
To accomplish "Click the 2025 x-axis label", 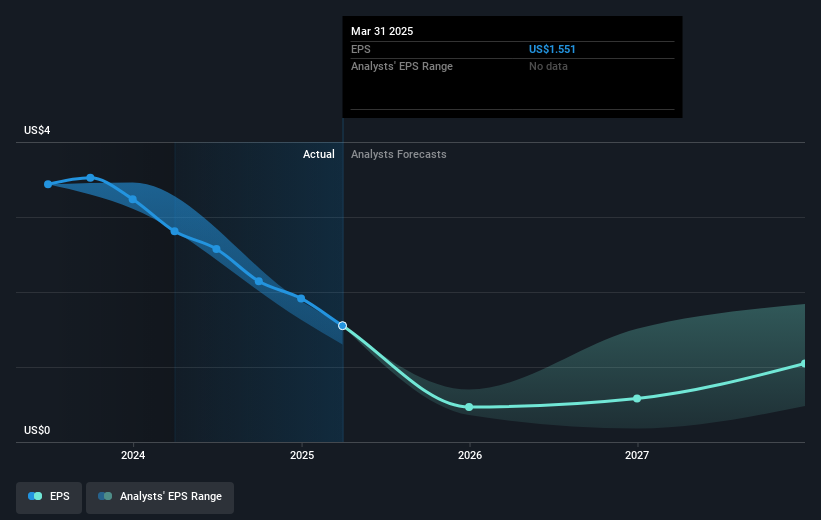I will (x=302, y=456).
